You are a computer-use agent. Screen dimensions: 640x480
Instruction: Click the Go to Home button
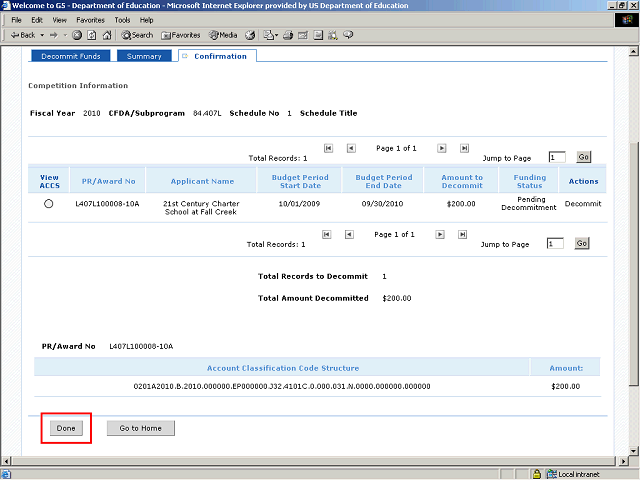(x=141, y=428)
